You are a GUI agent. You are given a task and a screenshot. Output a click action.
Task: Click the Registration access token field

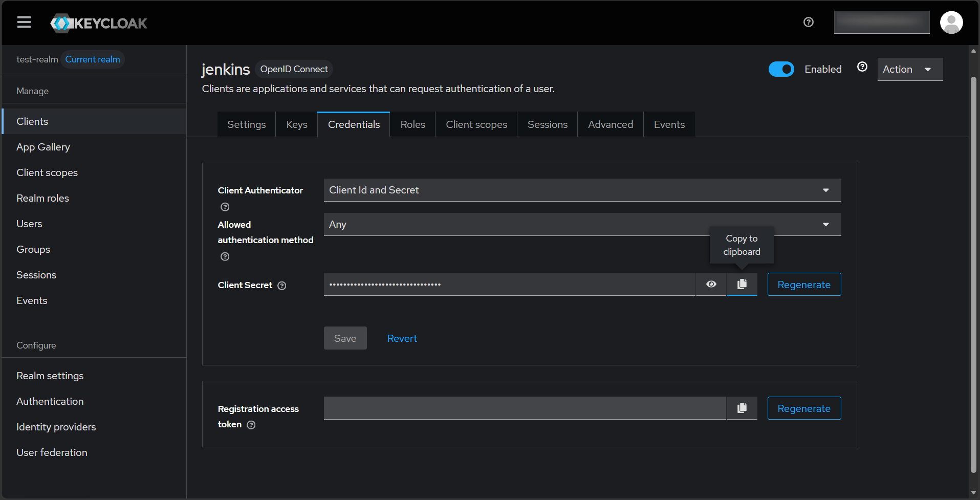pyautogui.click(x=525, y=408)
